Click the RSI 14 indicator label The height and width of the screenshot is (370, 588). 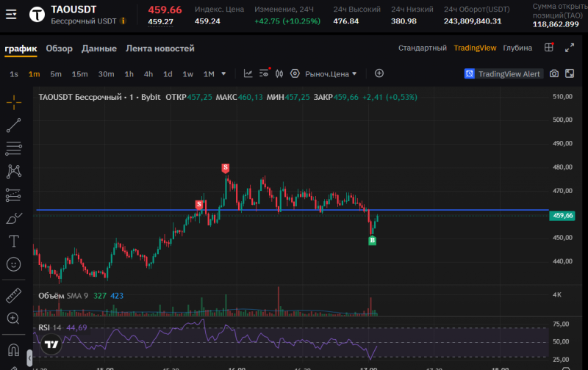[x=49, y=327]
